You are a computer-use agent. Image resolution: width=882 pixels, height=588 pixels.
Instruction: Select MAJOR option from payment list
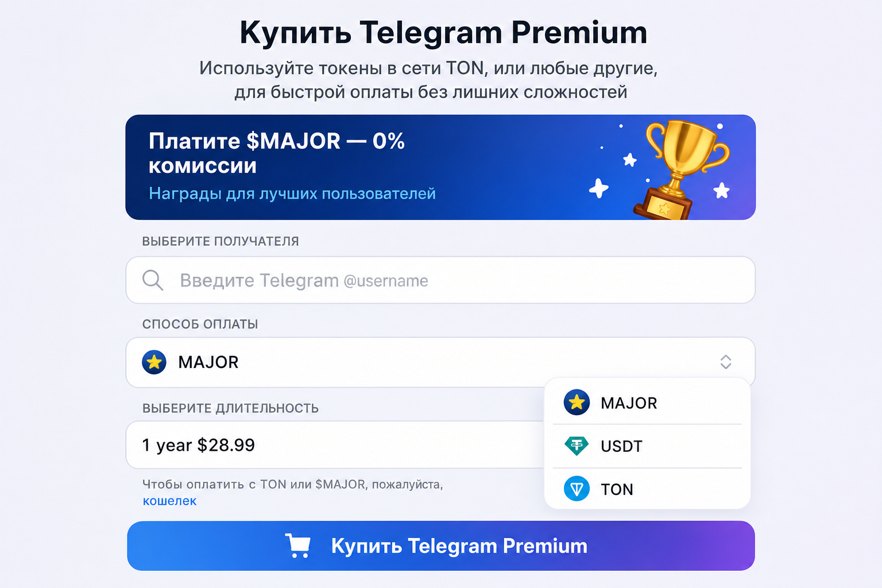coord(647,403)
